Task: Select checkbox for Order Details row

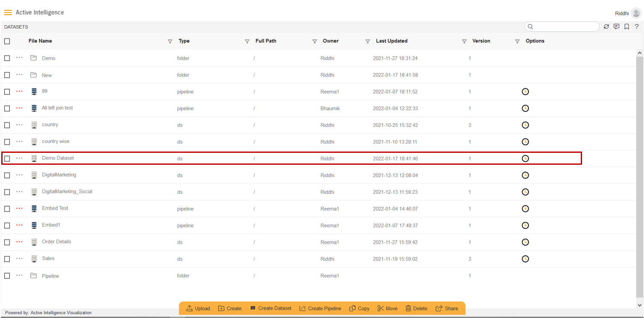Action: pos(7,242)
